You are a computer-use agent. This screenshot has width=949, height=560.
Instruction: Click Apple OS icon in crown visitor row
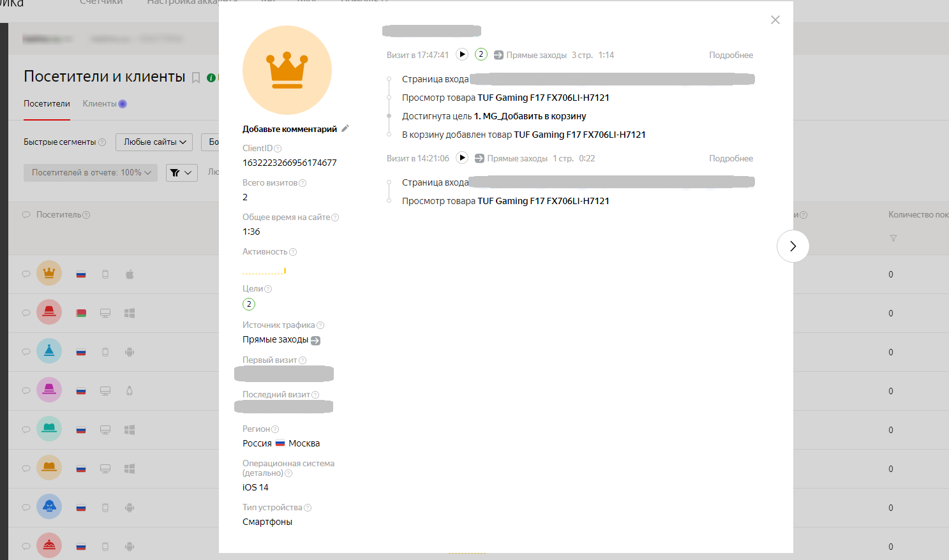point(130,274)
